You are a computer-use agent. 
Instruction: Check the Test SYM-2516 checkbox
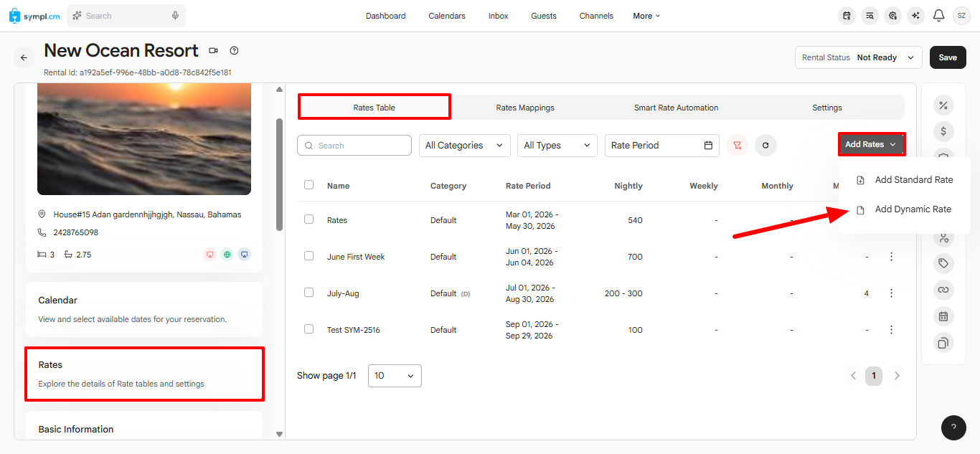pyautogui.click(x=308, y=329)
